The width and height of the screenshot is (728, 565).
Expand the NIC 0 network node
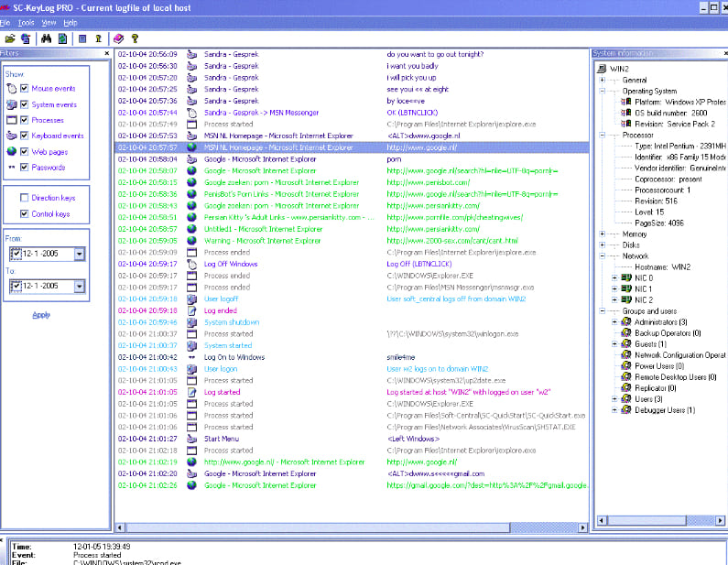614,277
